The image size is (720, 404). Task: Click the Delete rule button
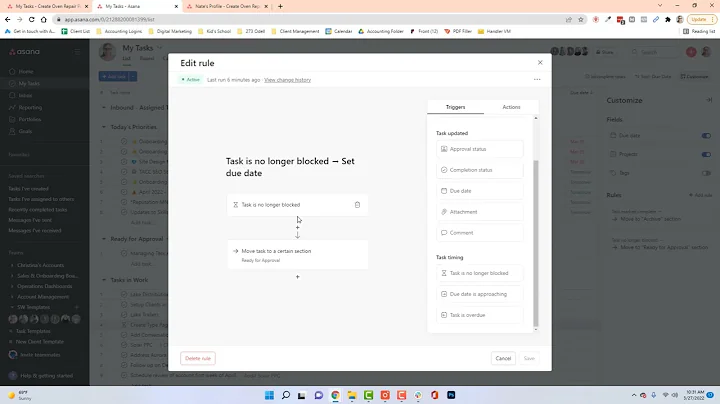click(x=198, y=358)
